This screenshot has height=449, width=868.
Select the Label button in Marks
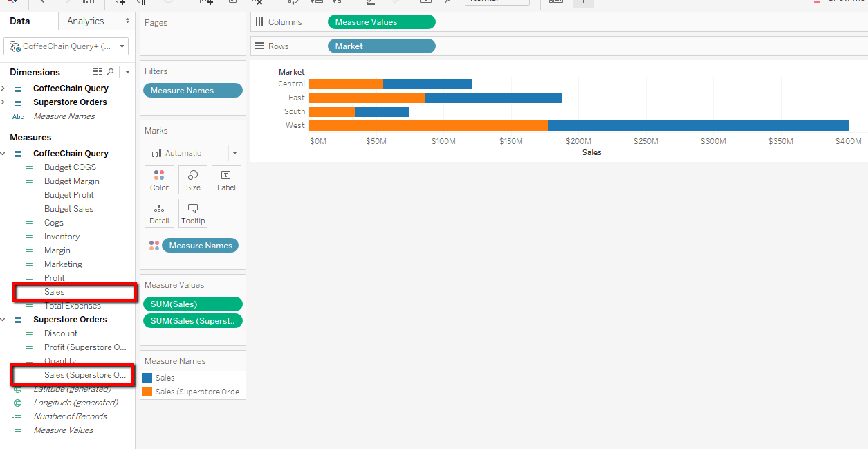tap(226, 179)
